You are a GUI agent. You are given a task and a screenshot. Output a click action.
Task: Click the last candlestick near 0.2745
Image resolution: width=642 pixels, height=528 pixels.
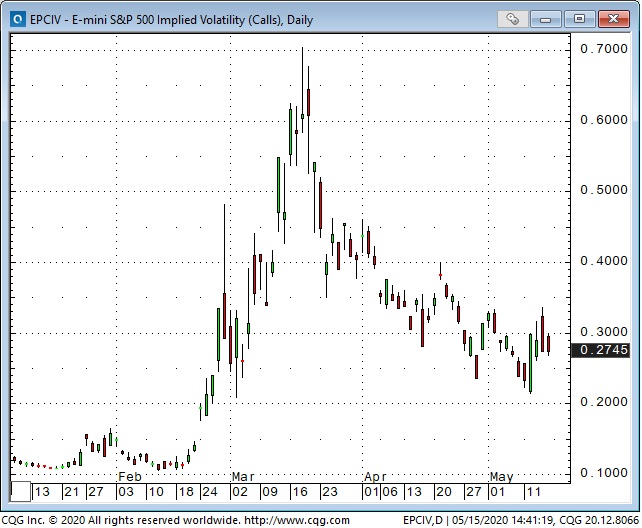pyautogui.click(x=548, y=344)
